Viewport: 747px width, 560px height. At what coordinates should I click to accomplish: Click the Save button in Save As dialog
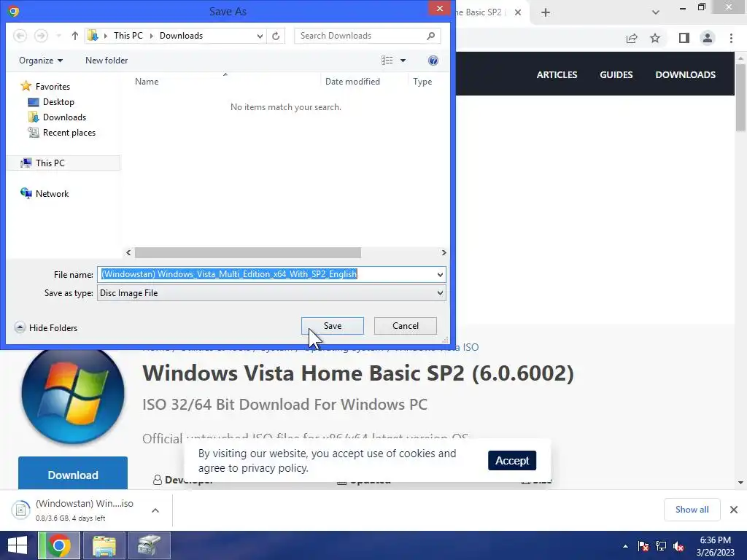(332, 326)
